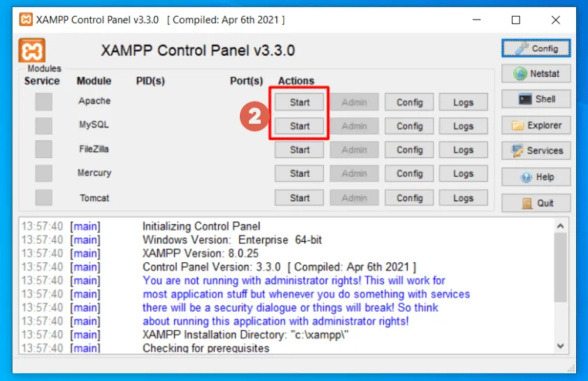Click log line 'Control Panel Version: 3.3.0'
588x381 pixels.
pos(280,267)
